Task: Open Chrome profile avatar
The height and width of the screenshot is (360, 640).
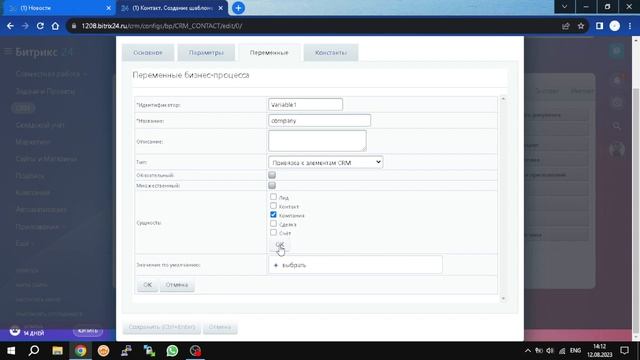Action: pos(615,26)
